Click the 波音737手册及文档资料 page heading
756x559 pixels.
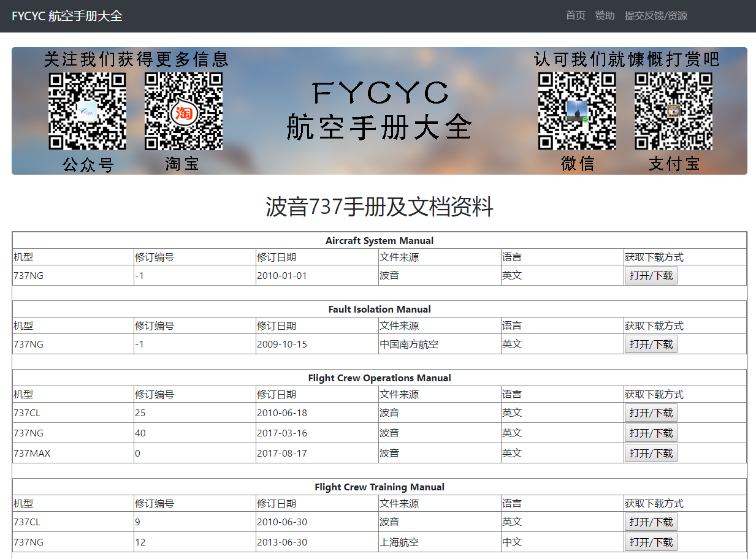[378, 207]
